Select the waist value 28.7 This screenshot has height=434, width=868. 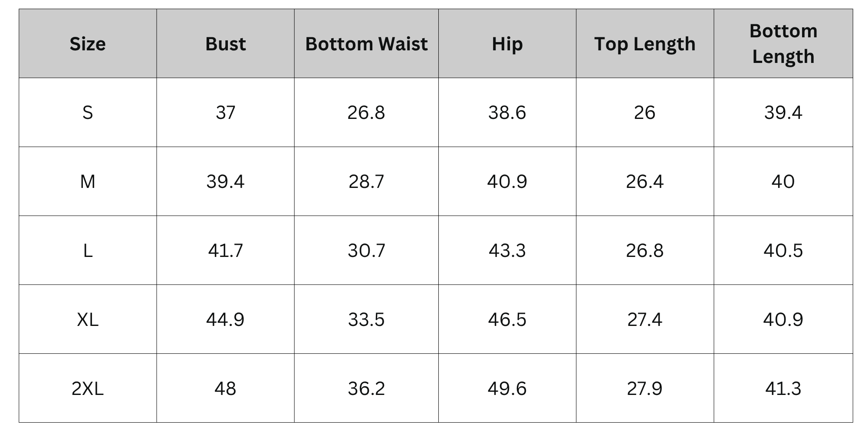coord(366,181)
